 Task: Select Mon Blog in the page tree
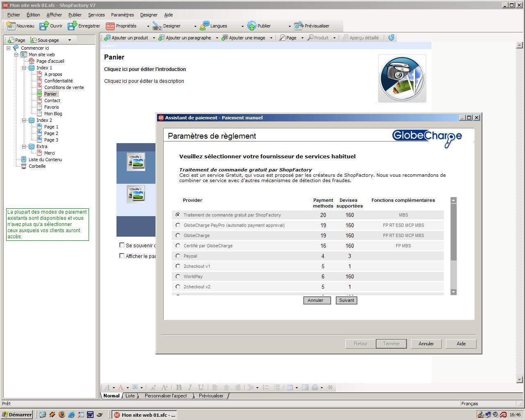click(53, 114)
